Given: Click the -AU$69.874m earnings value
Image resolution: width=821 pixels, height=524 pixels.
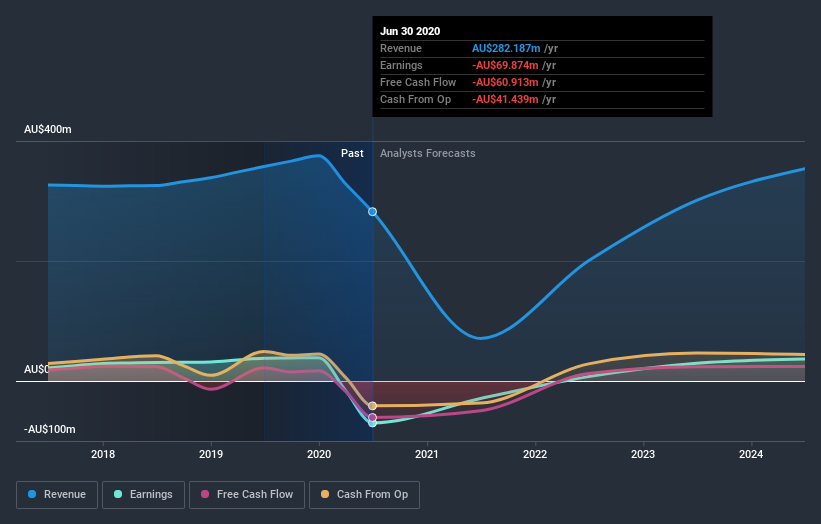Looking at the screenshot, I should 505,65.
